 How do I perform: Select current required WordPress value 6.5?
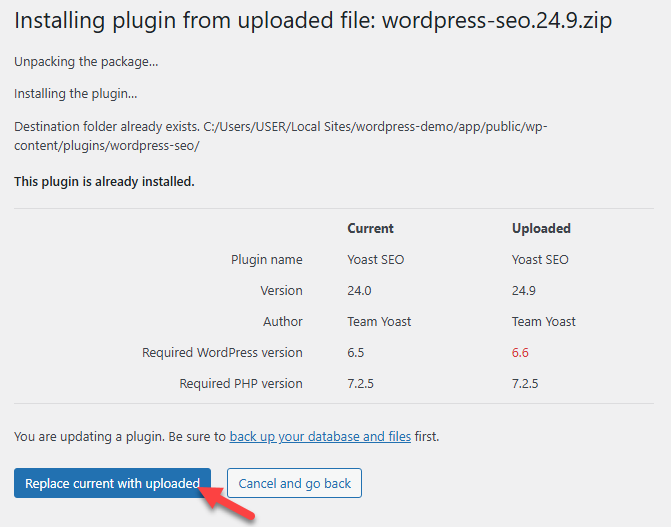pos(356,353)
